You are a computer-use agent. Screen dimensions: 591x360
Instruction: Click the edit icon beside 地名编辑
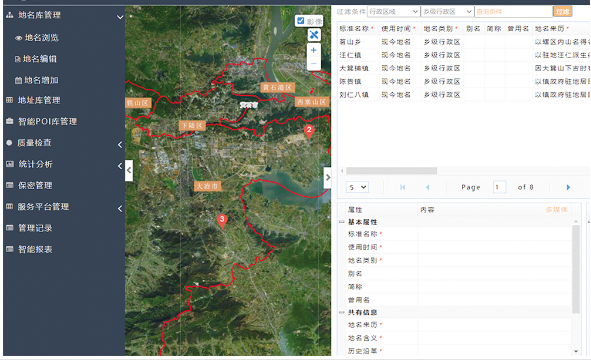(x=17, y=59)
